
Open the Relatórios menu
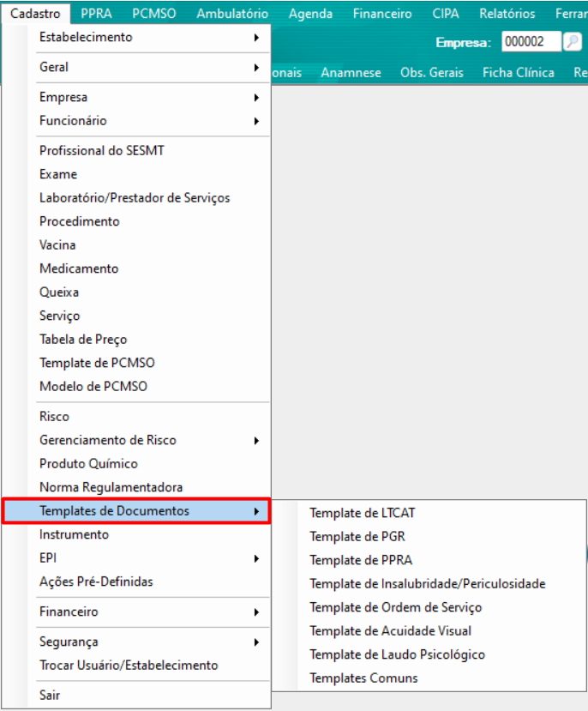pyautogui.click(x=507, y=14)
